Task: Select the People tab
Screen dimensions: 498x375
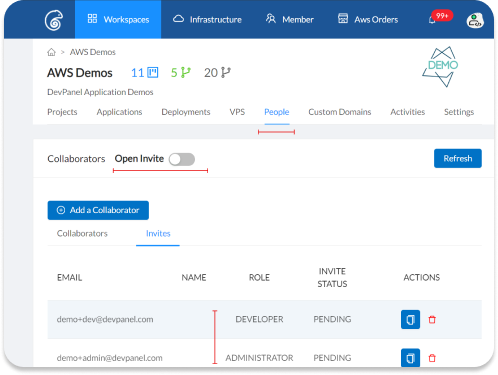Action: [x=277, y=112]
